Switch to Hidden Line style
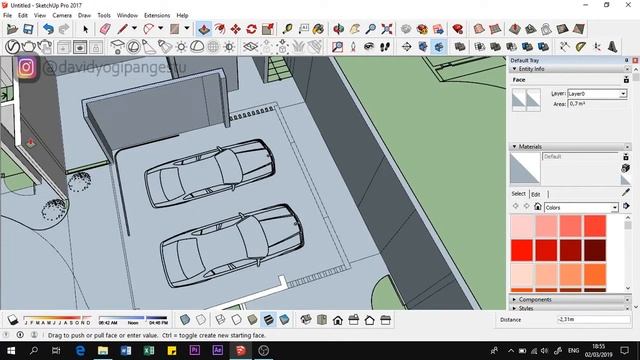Screen dimensions: 640x360 [x=236, y=320]
